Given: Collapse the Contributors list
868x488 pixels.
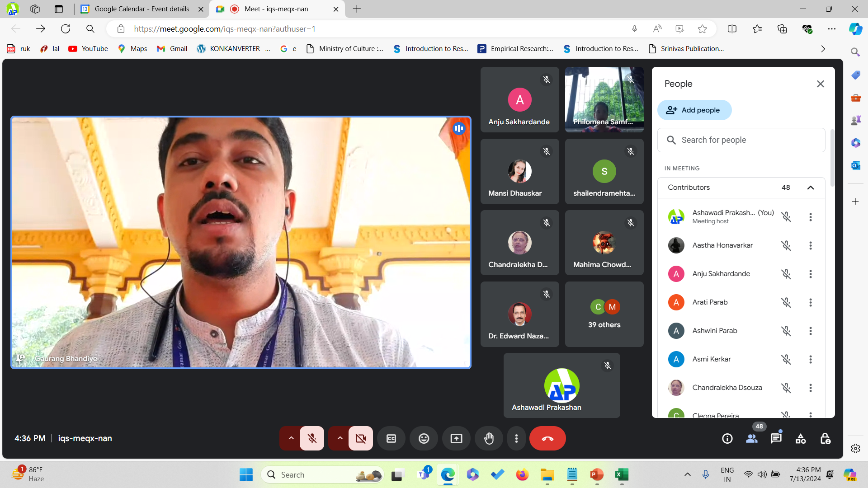Looking at the screenshot, I should click(x=811, y=188).
